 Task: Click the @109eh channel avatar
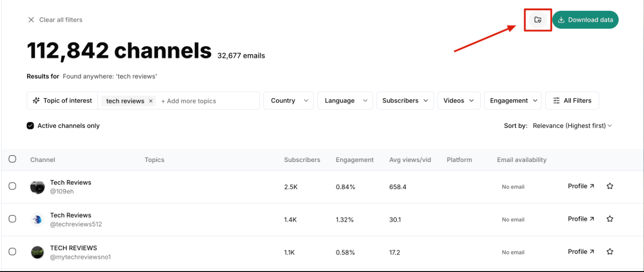coord(38,187)
